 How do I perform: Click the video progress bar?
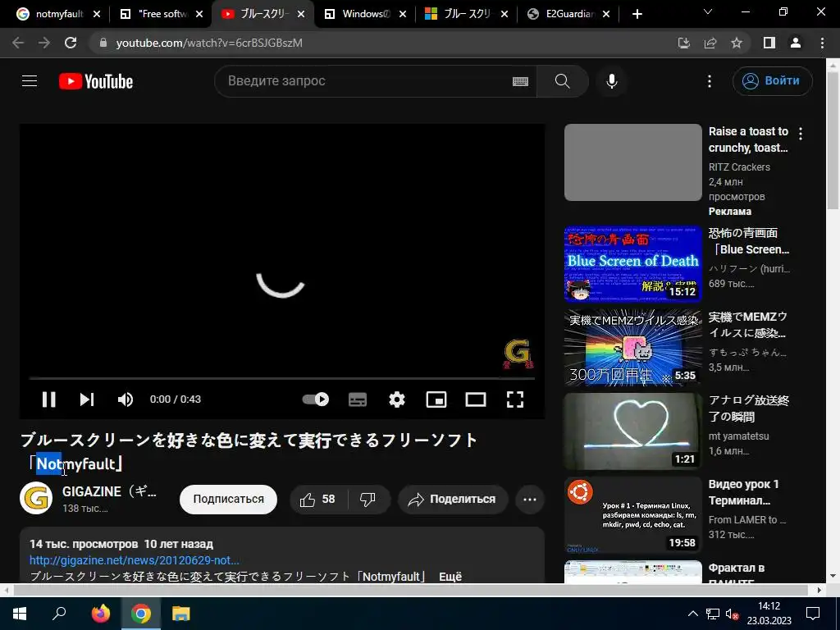(282, 378)
